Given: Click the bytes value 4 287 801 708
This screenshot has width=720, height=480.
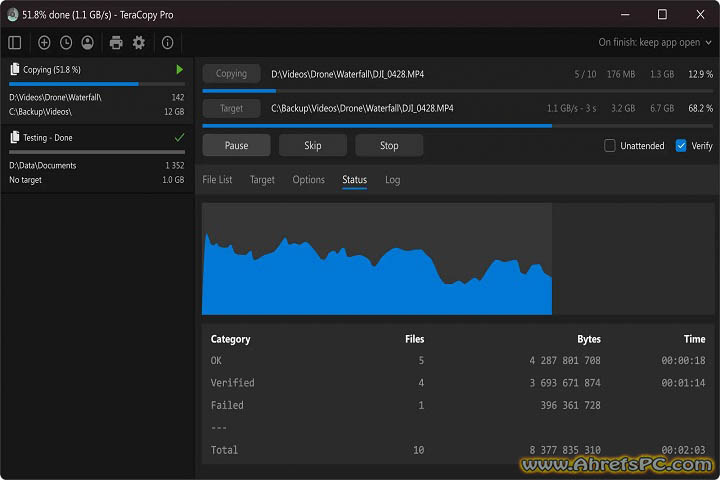Looking at the screenshot, I should click(x=565, y=361).
